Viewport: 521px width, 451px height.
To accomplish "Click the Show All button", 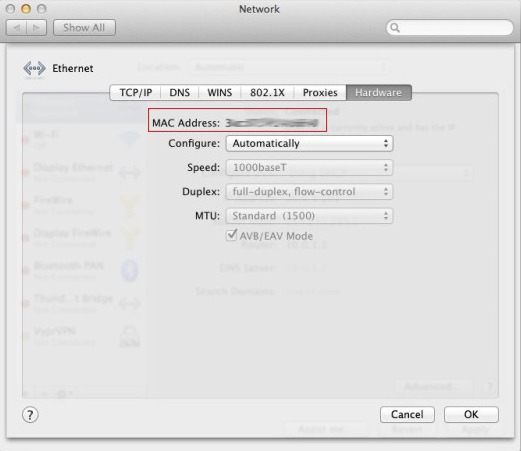I will click(84, 28).
